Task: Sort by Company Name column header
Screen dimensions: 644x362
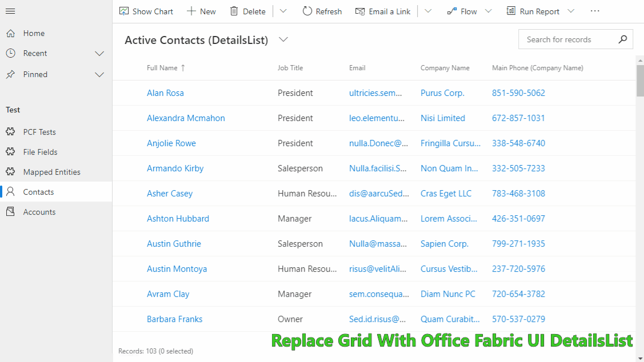Action: point(445,68)
